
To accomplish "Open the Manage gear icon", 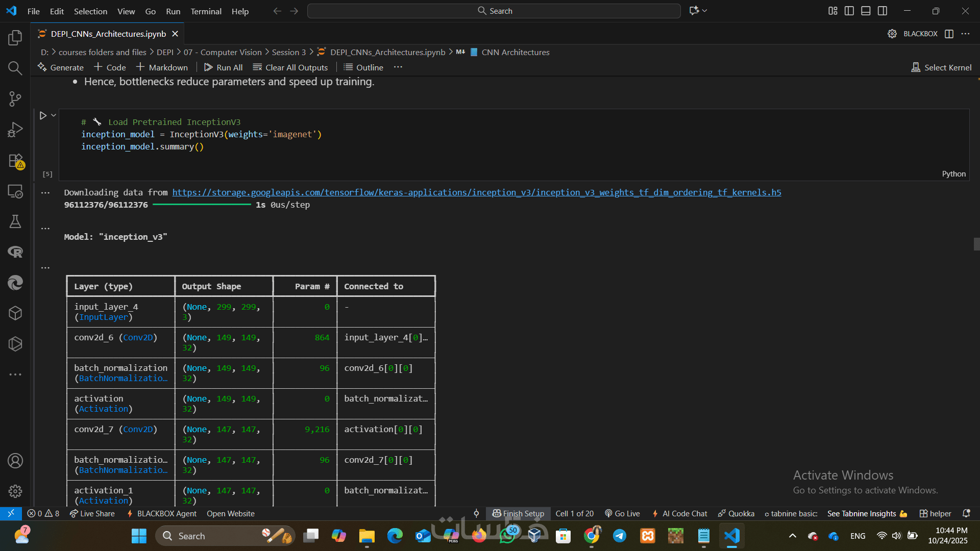I will (x=15, y=491).
